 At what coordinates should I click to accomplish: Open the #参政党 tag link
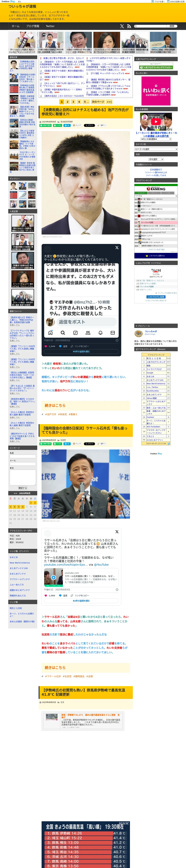(62, 414)
